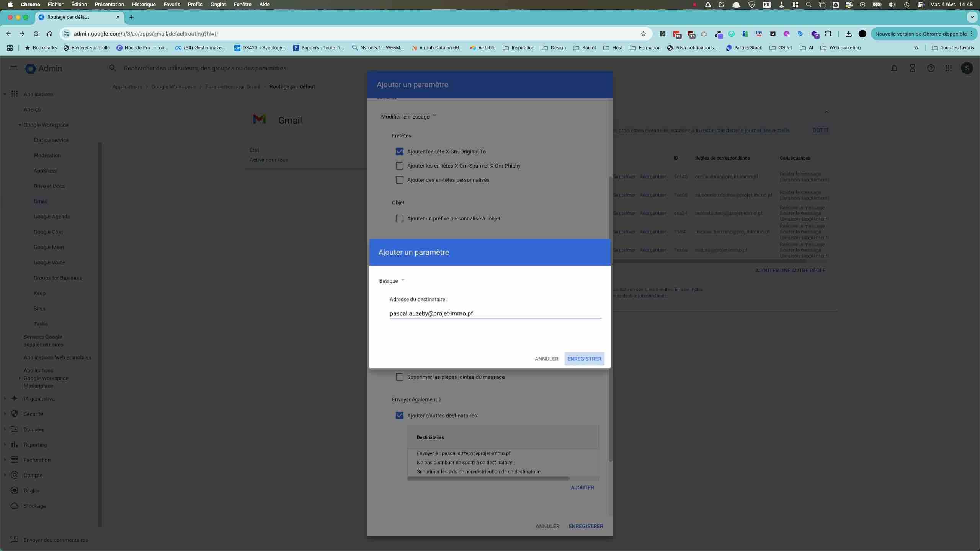Click ANNULER in the recipient dialog
This screenshot has width=980, height=551.
point(546,359)
